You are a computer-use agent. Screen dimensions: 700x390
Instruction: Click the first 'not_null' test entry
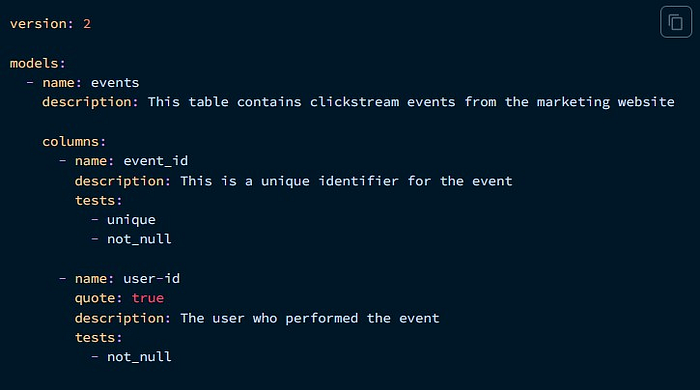point(139,239)
